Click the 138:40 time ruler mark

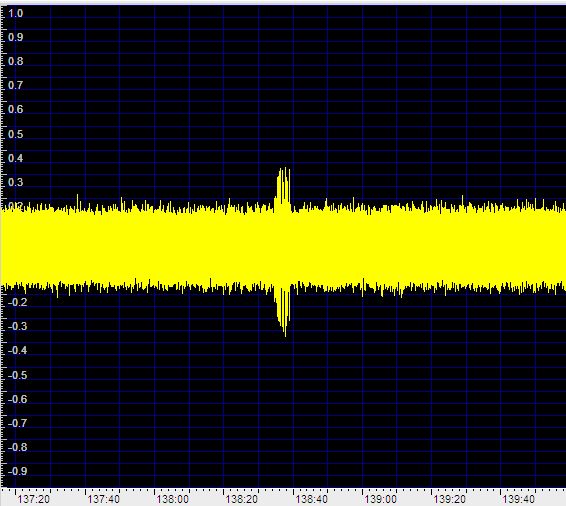pos(312,499)
